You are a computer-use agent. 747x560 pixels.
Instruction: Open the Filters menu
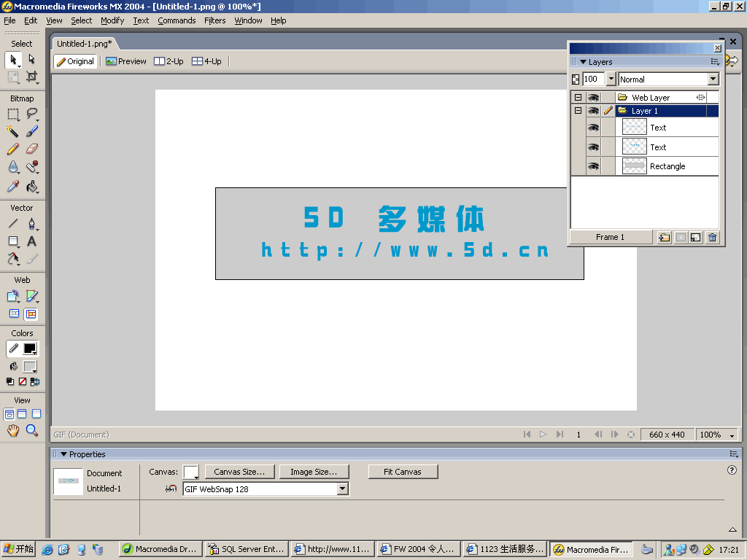pos(215,20)
